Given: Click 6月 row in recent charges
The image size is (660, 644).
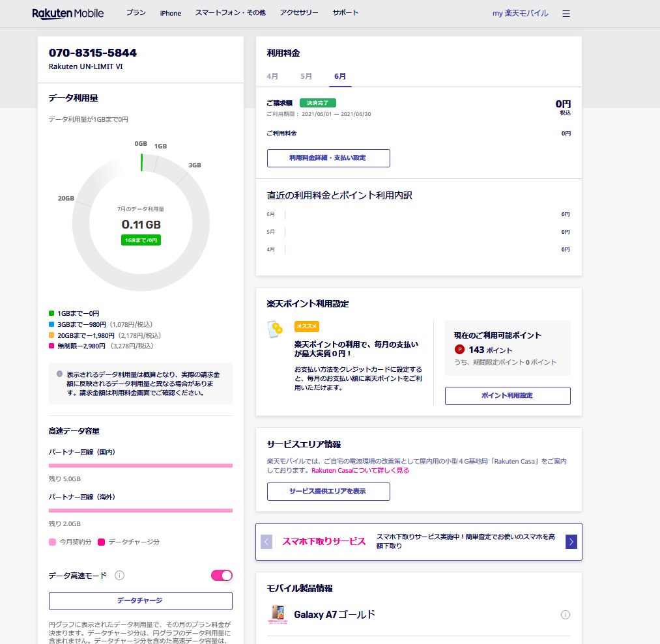Looking at the screenshot, I should (418, 214).
